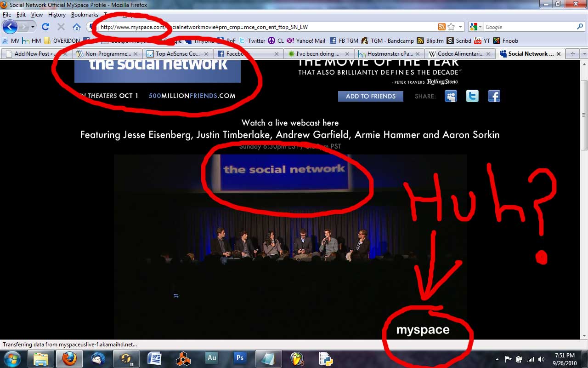This screenshot has height=368, width=588.
Task: Open the Twitter bookmark
Action: 252,40
